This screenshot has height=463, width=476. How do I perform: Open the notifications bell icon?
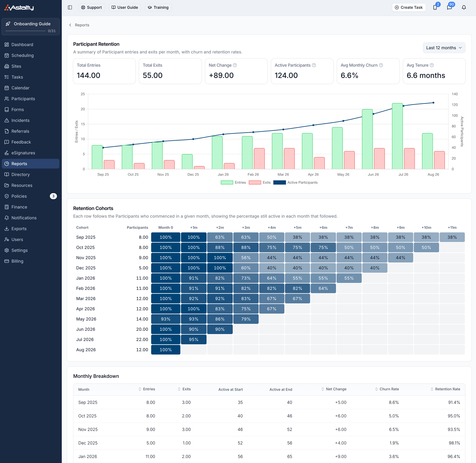tap(464, 7)
